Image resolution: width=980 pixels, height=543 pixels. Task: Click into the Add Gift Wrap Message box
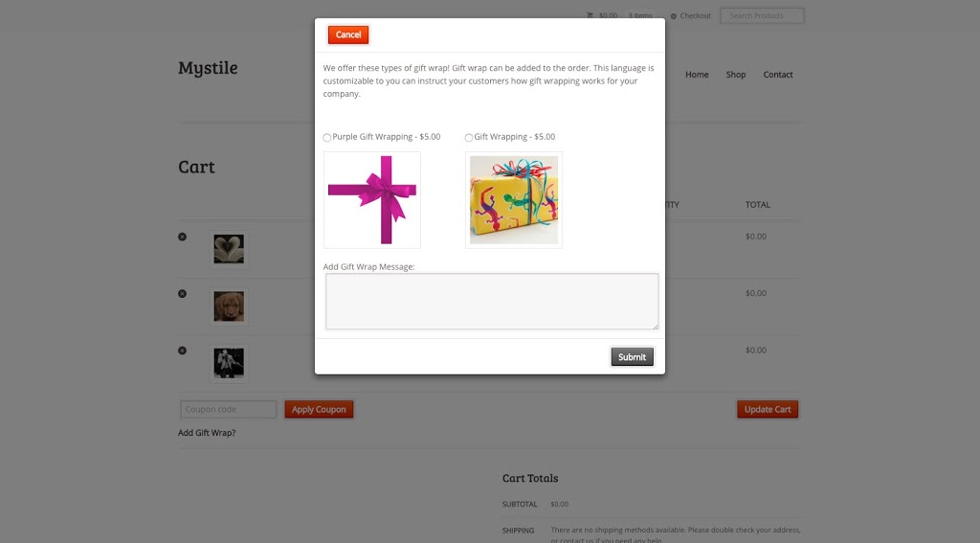click(x=492, y=301)
